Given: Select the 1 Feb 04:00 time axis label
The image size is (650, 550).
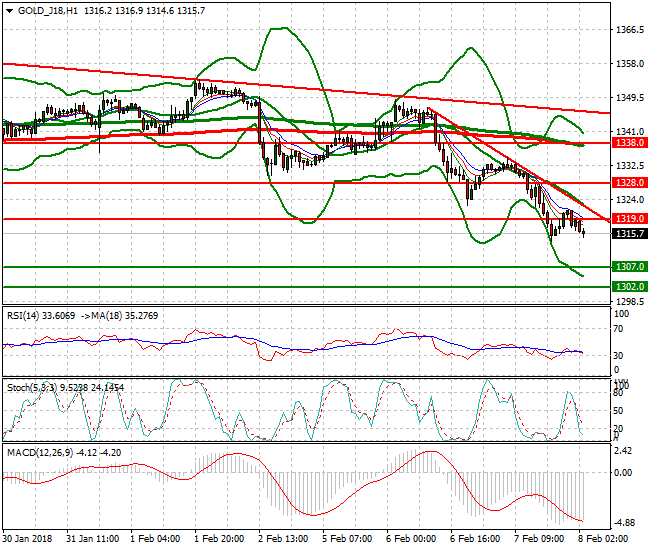Looking at the screenshot, I should click(x=155, y=539).
